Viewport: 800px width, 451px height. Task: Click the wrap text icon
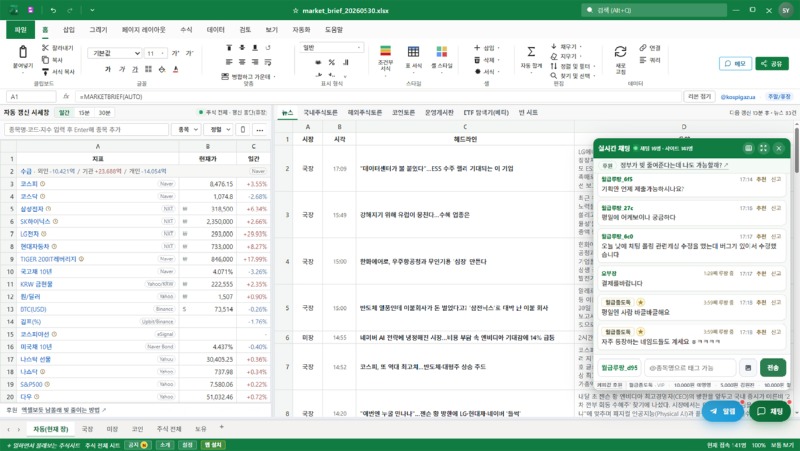coord(268,62)
